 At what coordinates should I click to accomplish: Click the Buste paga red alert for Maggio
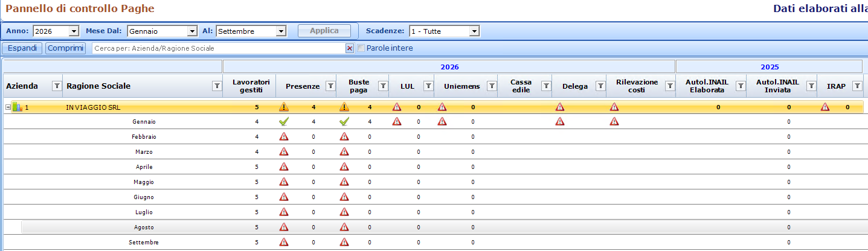(344, 182)
